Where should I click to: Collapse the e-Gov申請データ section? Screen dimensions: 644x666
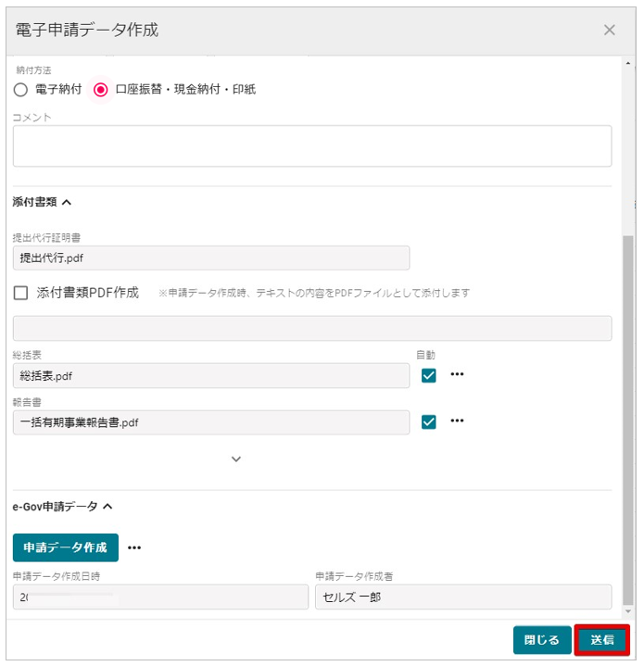point(107,507)
